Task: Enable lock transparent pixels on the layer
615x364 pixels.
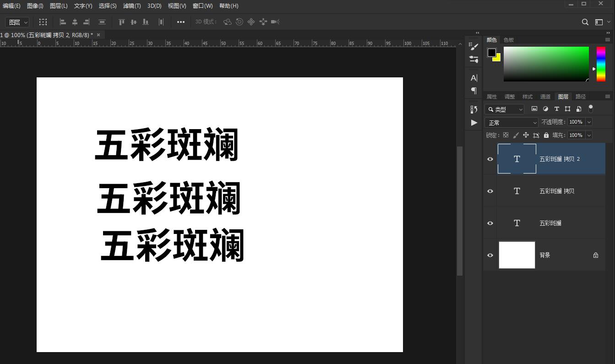Action: 506,135
